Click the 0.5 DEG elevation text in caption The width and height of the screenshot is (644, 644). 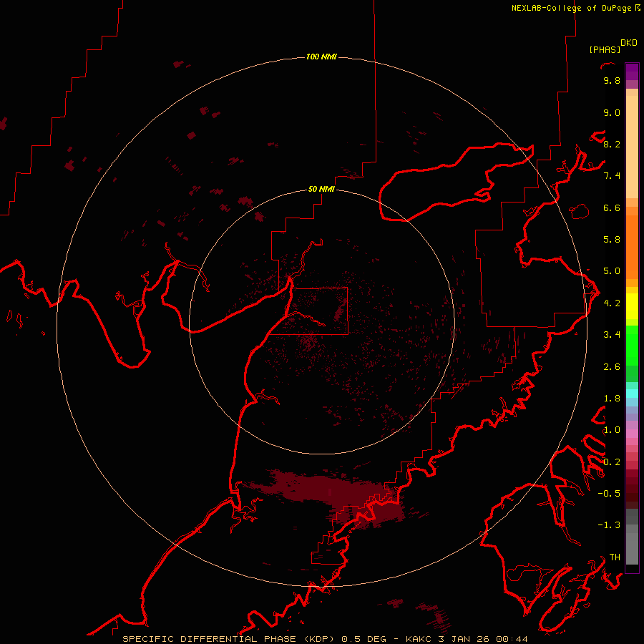click(x=364, y=639)
